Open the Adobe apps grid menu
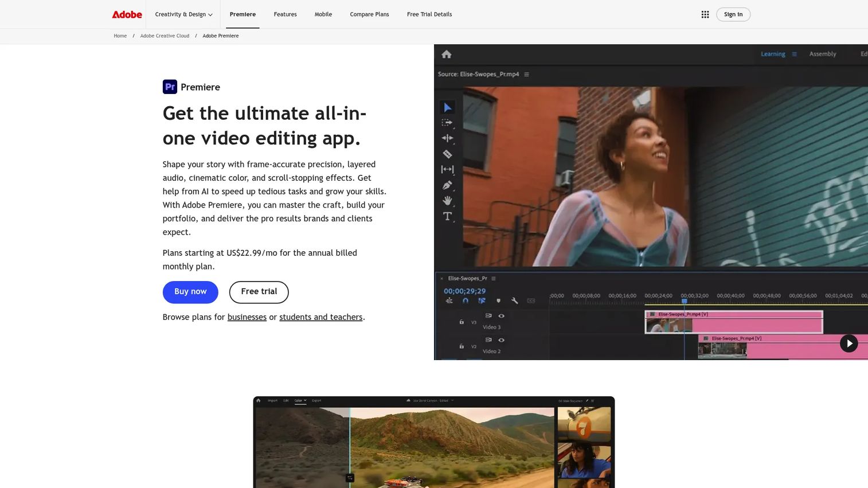 point(705,14)
